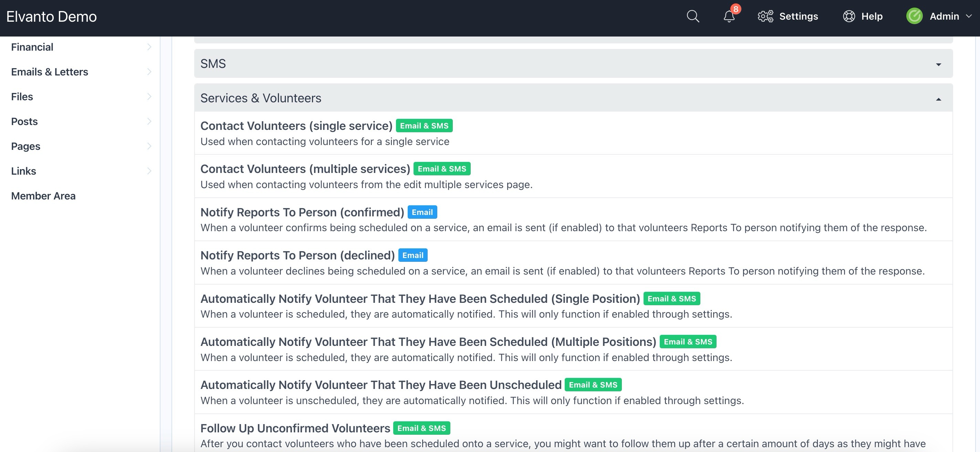Expand the SMS section arrow
This screenshot has width=980, height=452.
939,64
